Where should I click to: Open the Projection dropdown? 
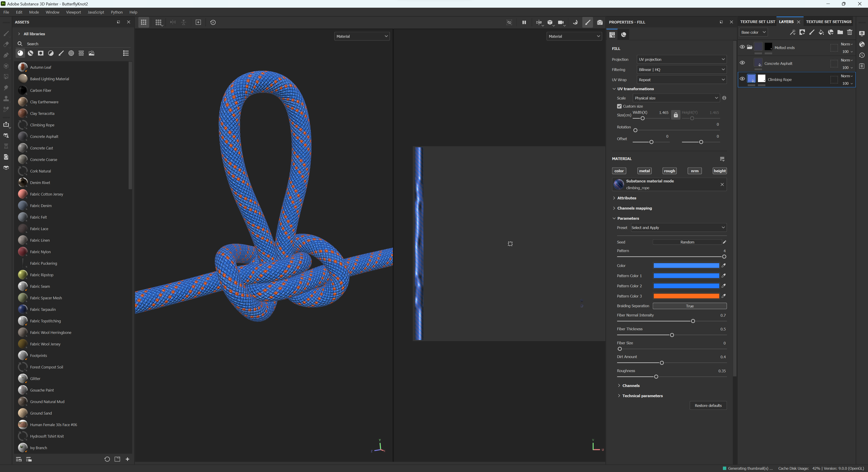tap(681, 59)
